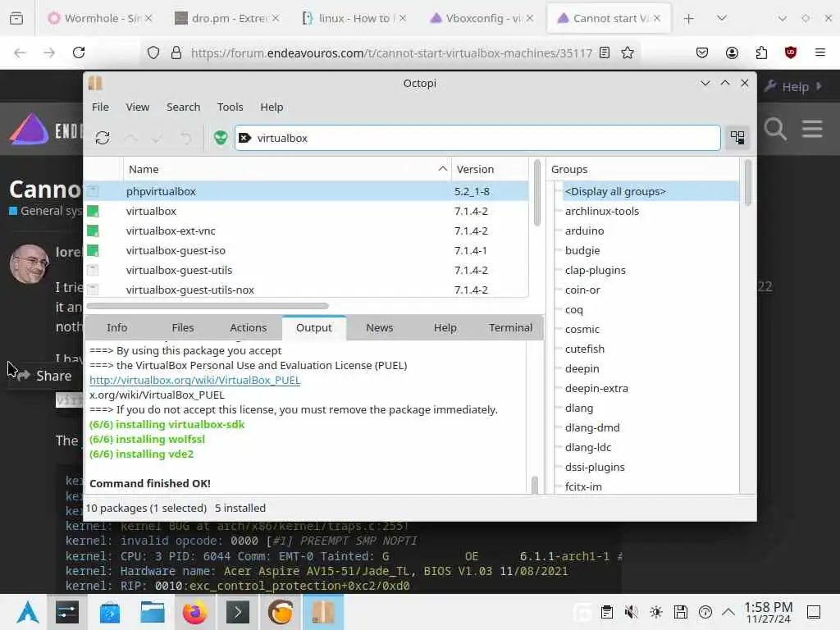Click the Output pane vertical scrollbar

(x=535, y=485)
